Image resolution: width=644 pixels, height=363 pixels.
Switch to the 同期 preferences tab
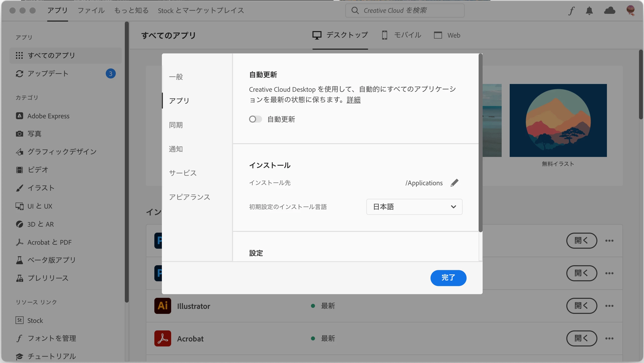point(176,125)
